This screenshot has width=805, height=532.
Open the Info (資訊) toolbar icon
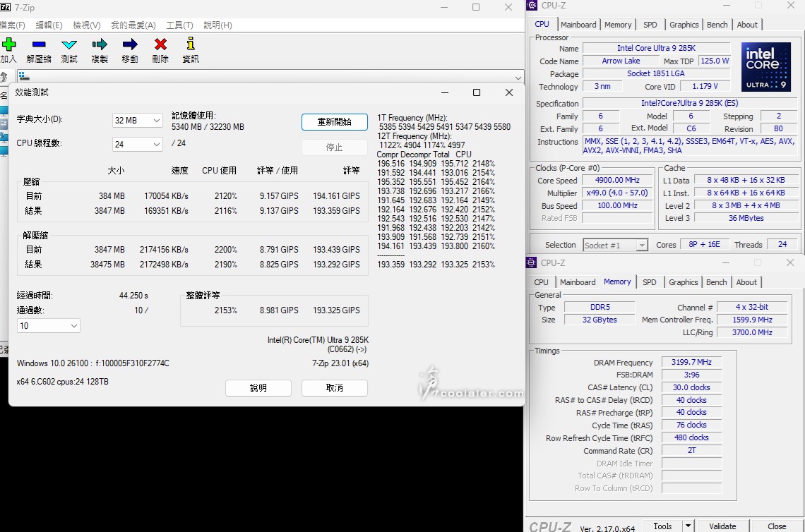(x=191, y=45)
